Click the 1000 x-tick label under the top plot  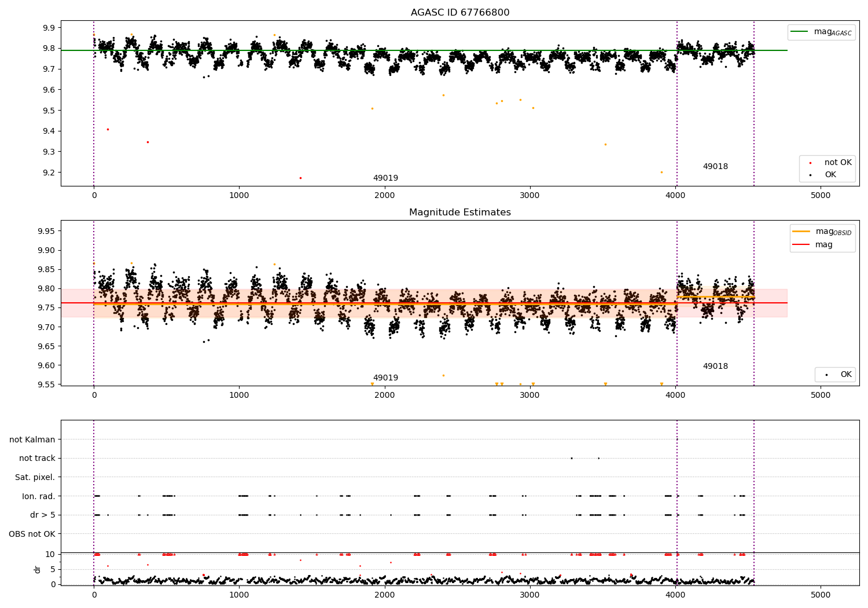(x=239, y=196)
